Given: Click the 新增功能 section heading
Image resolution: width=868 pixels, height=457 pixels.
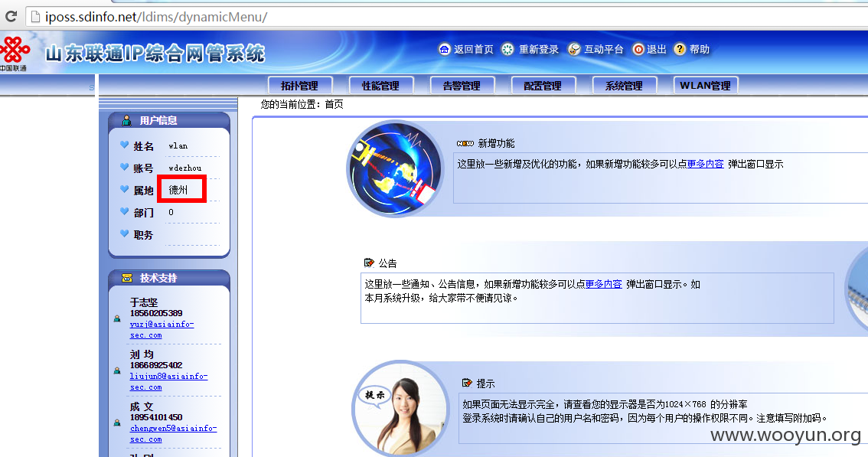Looking at the screenshot, I should click(x=496, y=143).
